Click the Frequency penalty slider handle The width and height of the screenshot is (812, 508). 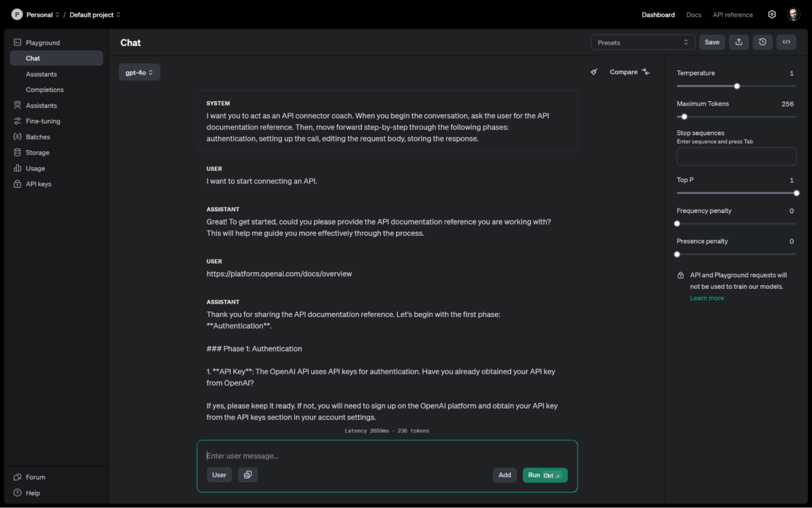677,224
